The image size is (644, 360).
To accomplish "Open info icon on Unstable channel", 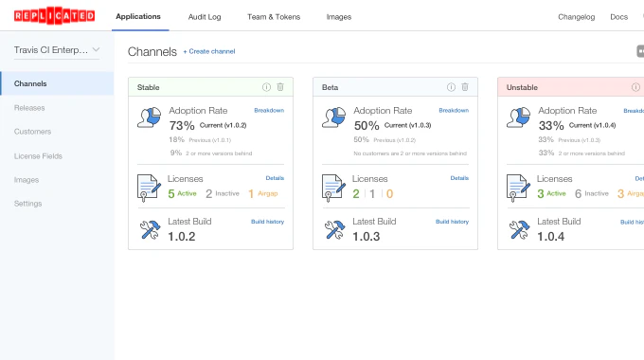I will pos(635,87).
